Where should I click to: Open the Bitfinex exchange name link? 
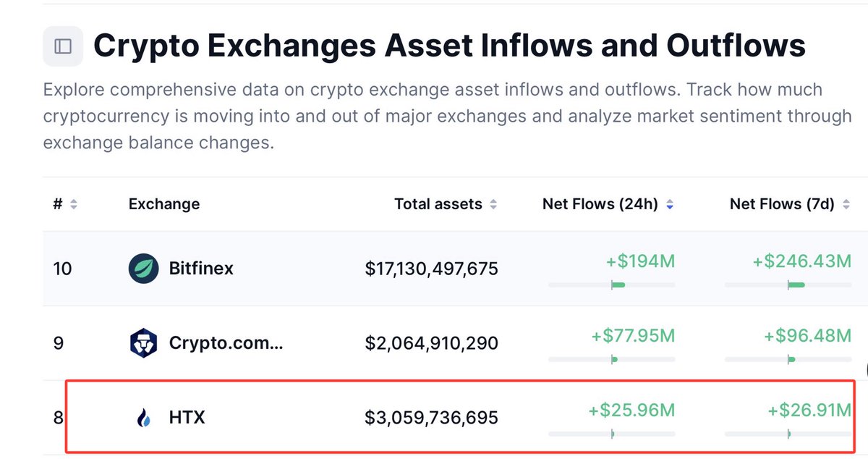click(201, 269)
